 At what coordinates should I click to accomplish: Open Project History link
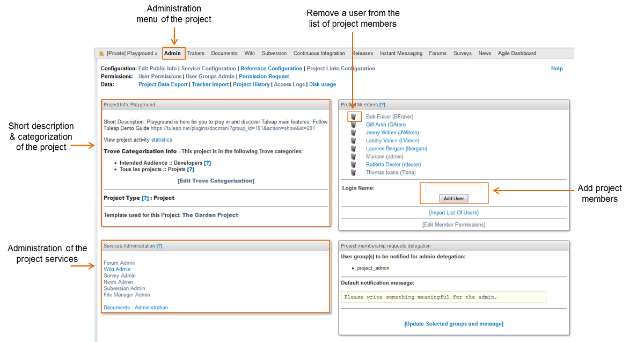[x=251, y=84]
